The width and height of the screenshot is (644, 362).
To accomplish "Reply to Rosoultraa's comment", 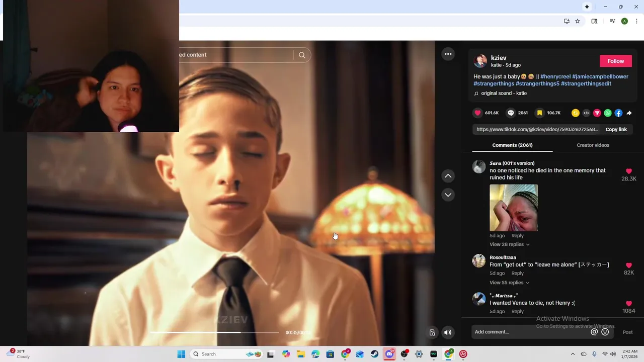I will tap(517, 274).
